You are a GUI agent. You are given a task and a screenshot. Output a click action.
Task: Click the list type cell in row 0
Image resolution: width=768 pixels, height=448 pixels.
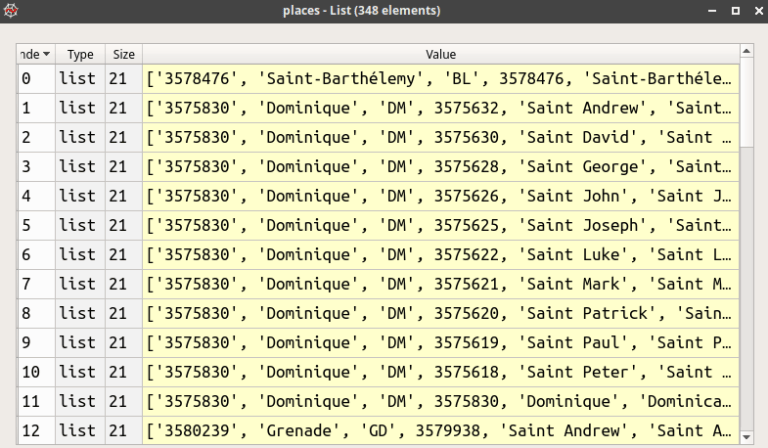(x=80, y=78)
